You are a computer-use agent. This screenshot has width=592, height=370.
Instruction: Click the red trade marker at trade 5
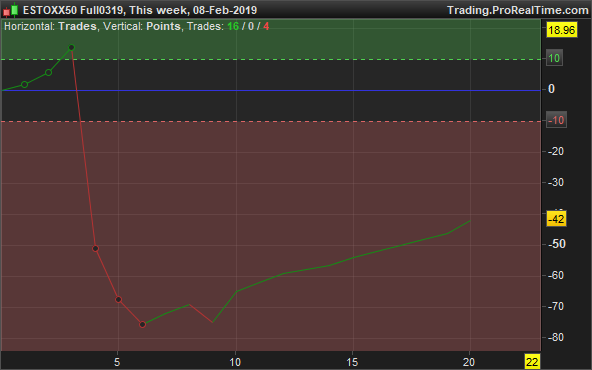point(118,299)
